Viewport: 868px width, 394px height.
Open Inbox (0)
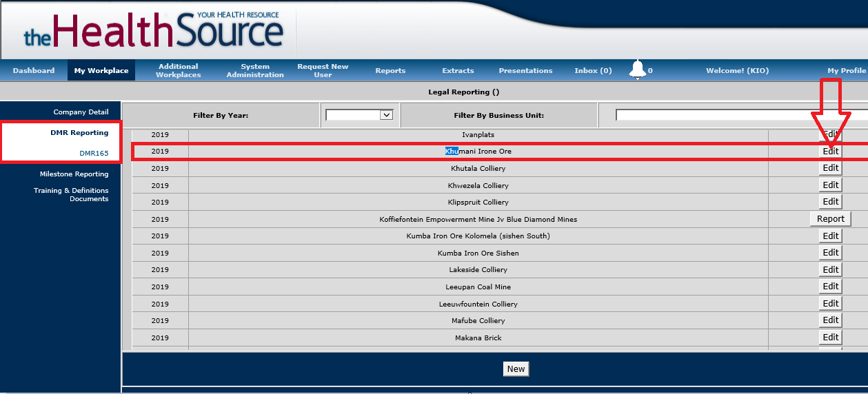[x=593, y=70]
